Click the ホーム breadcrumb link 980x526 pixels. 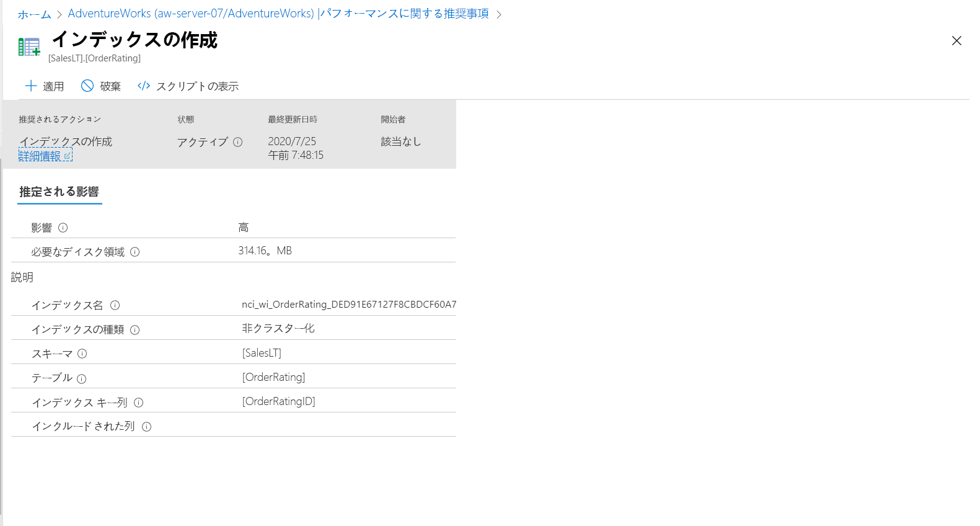(34, 14)
